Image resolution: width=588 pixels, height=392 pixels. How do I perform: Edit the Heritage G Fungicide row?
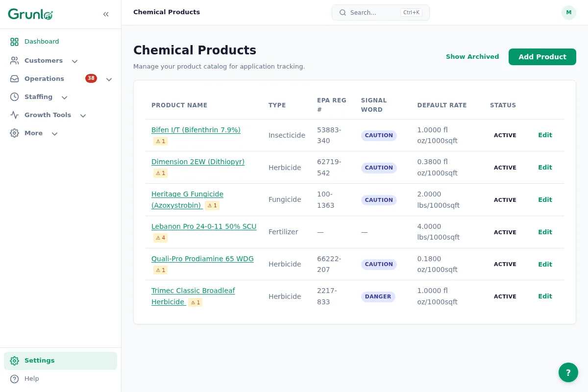pos(545,200)
